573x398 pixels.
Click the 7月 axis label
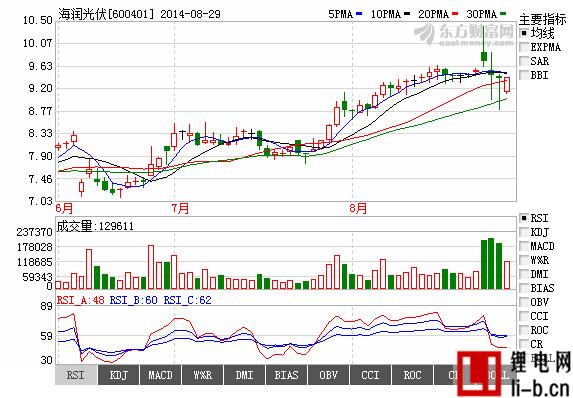click(180, 208)
